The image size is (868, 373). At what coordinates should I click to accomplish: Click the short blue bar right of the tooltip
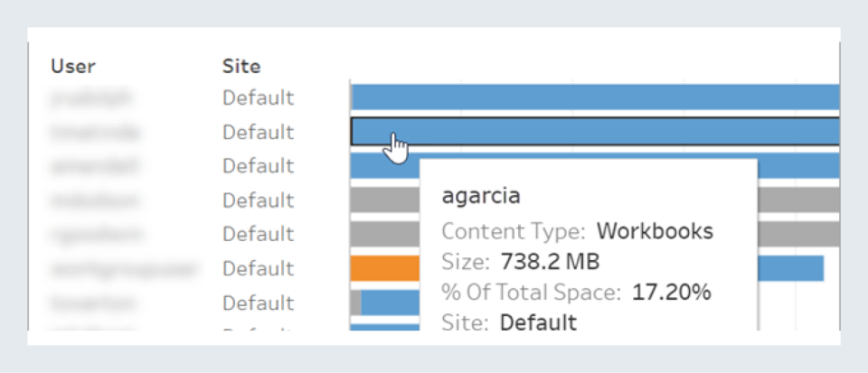click(790, 268)
